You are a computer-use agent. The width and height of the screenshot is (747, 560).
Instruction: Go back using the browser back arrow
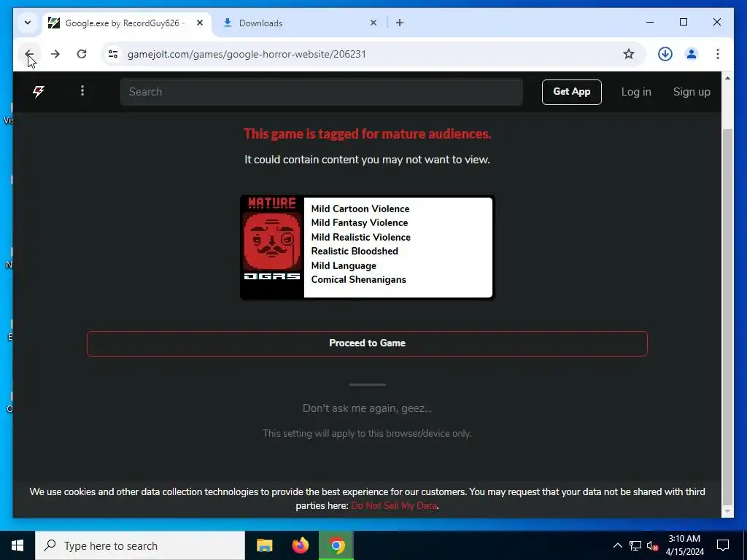tap(29, 54)
